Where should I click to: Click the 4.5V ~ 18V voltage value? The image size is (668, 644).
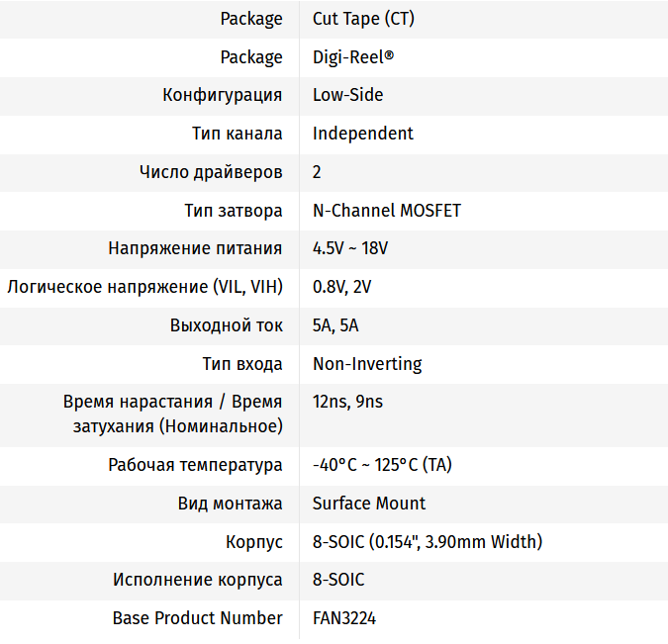tap(350, 248)
